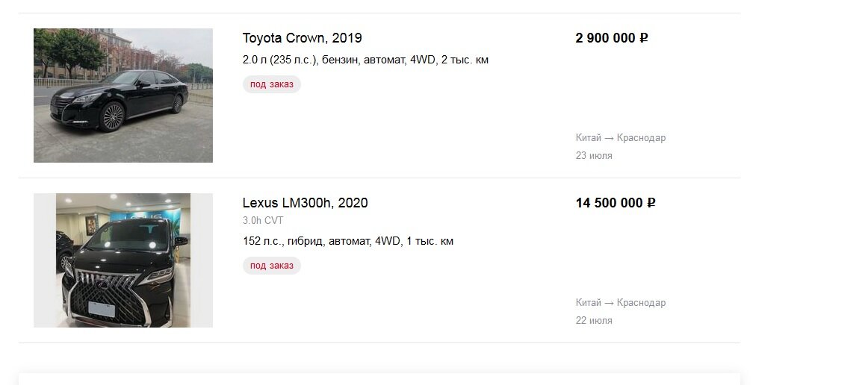Click 'Китай → Краснодар' on Toyota listing
Viewport: 868px width, 385px height.
621,138
